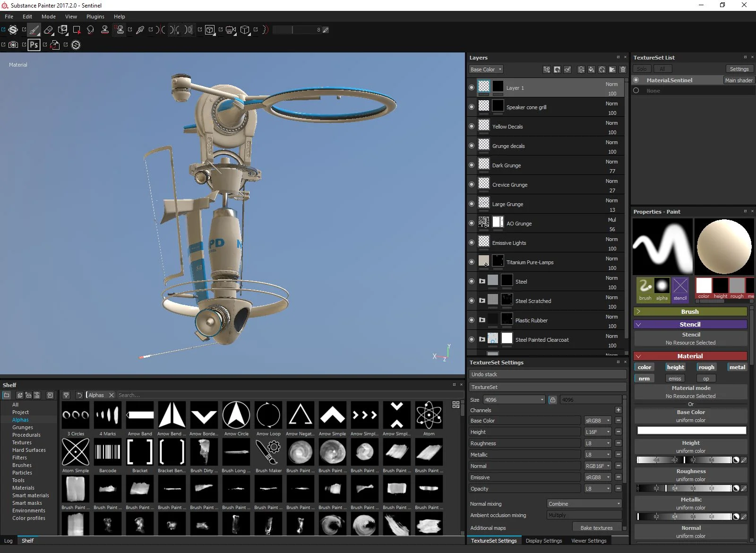Remove the Alphas shelf filter tag
Viewport: 756px width, 553px height.
tap(112, 395)
